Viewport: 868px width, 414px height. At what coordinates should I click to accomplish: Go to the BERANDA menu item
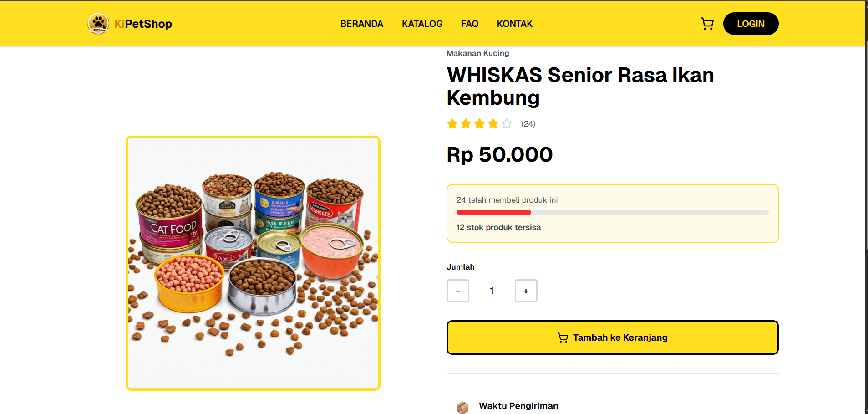(362, 24)
